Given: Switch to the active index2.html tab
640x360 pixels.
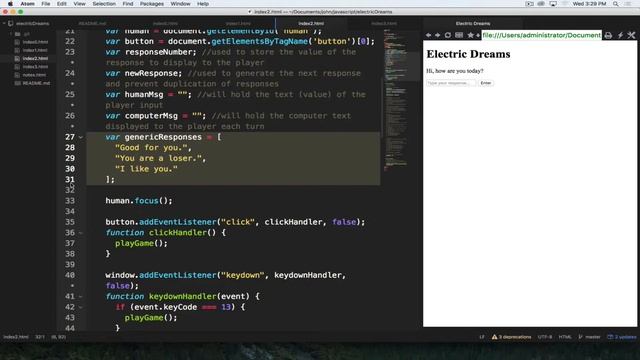Looking at the screenshot, I should tap(311, 24).
